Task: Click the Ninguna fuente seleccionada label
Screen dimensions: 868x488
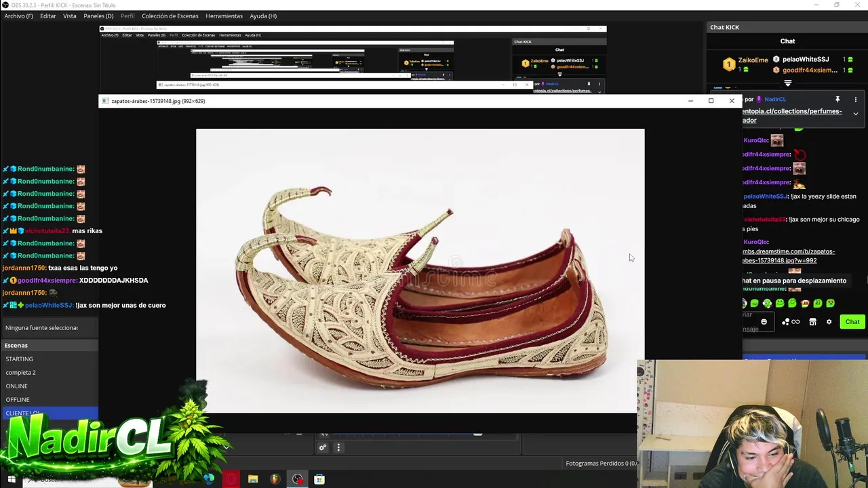Action: click(41, 327)
